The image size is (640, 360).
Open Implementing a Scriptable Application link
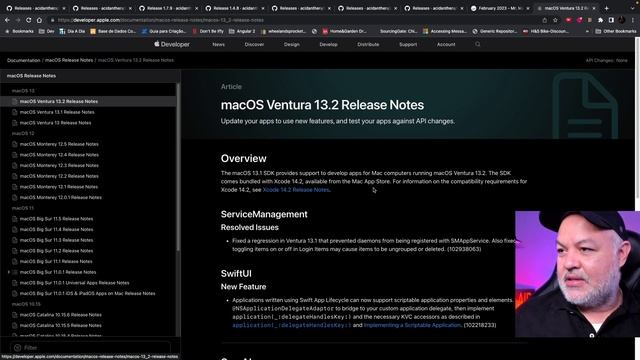click(x=412, y=325)
